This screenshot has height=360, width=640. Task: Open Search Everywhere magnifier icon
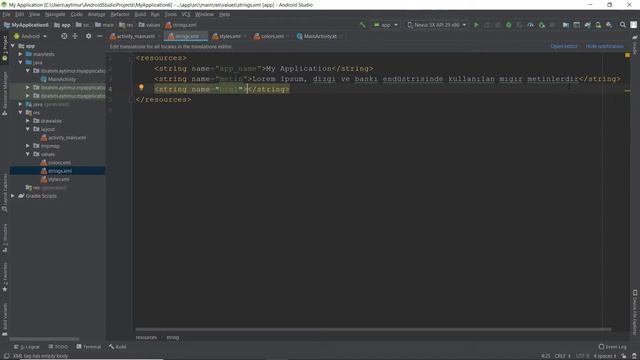(622, 25)
